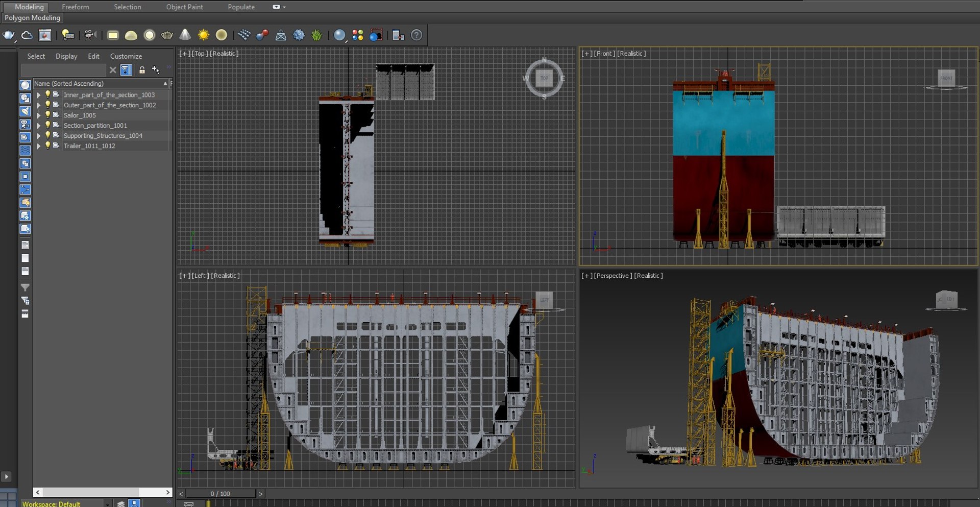Expand the Trailer_1011_1012 tree node
980x507 pixels.
tap(38, 146)
